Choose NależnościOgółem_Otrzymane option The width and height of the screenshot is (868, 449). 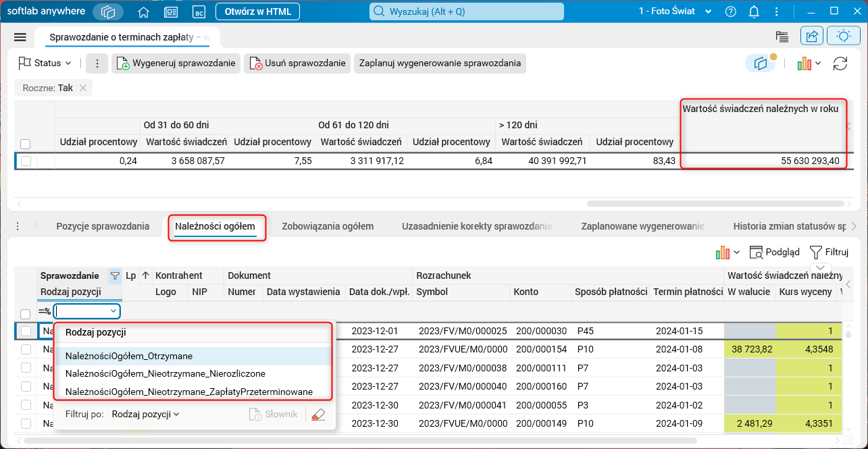coord(193,355)
